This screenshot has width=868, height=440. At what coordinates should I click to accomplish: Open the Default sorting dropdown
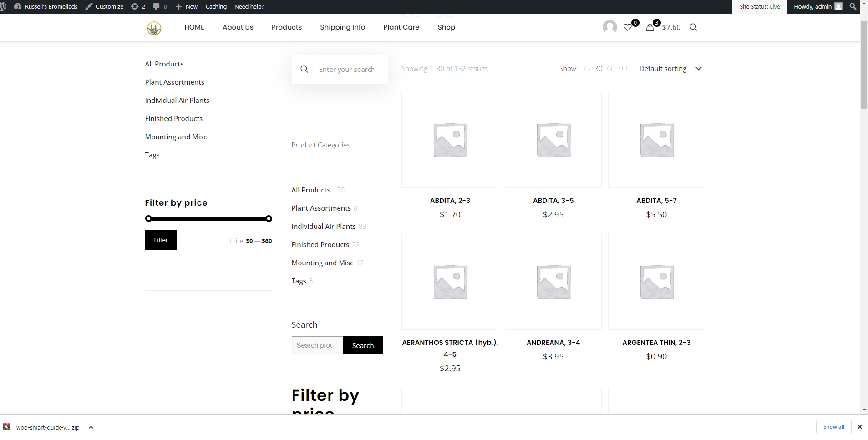[x=670, y=69]
